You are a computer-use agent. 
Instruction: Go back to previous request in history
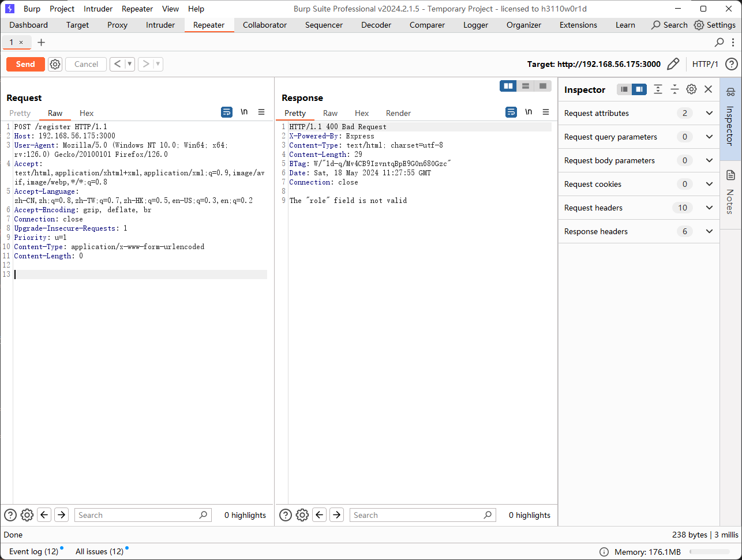[x=117, y=64]
